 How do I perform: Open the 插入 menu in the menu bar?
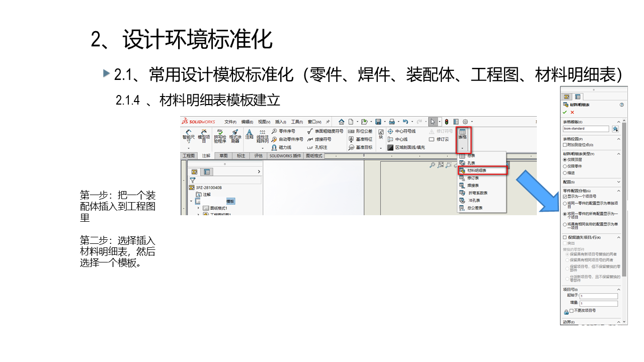click(x=280, y=122)
